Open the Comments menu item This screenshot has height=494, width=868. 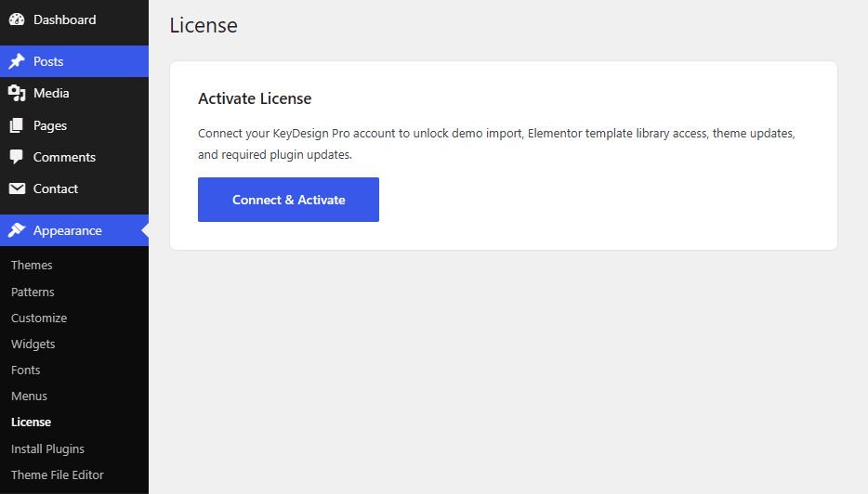74,157
